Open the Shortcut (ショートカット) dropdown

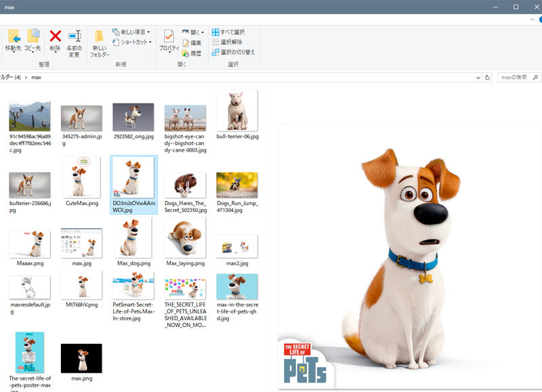pyautogui.click(x=132, y=42)
